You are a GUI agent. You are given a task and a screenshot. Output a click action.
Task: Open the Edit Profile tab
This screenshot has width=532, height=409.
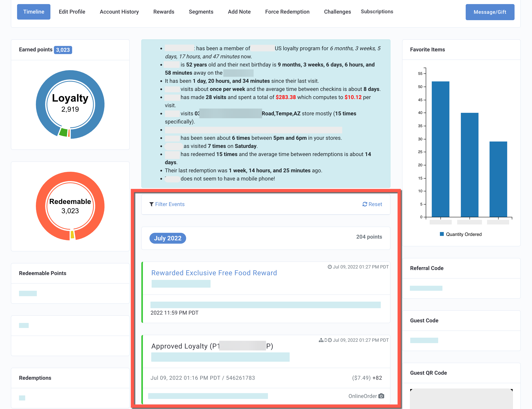[72, 12]
